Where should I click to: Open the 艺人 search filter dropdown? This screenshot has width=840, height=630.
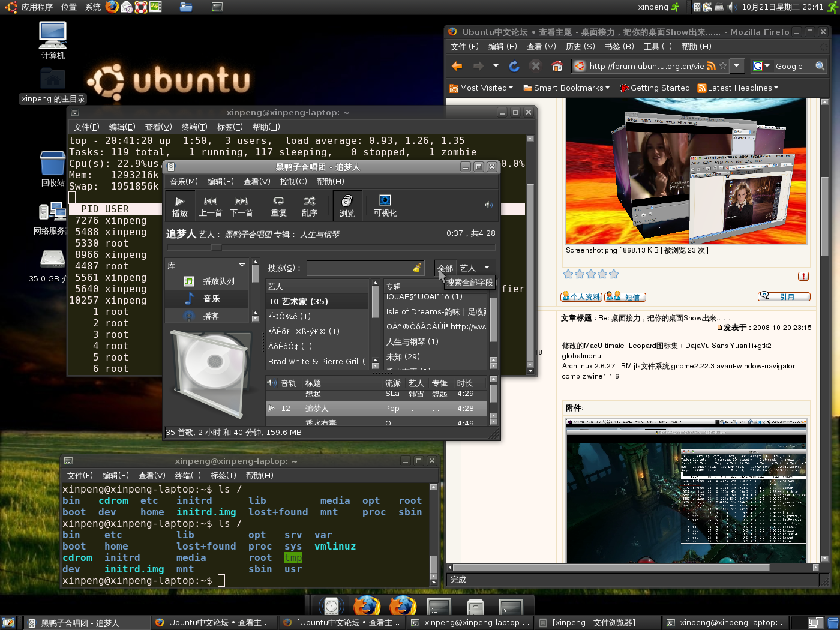point(475,268)
